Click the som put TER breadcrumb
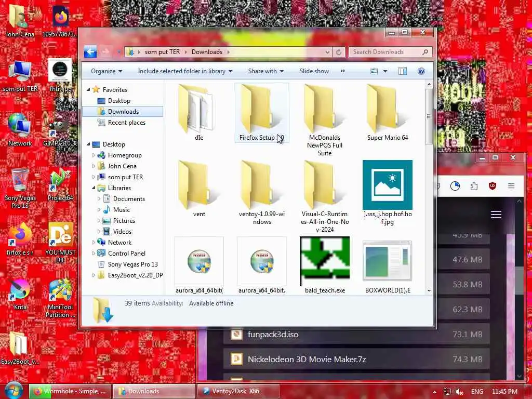The width and height of the screenshot is (532, 399). pos(162,52)
